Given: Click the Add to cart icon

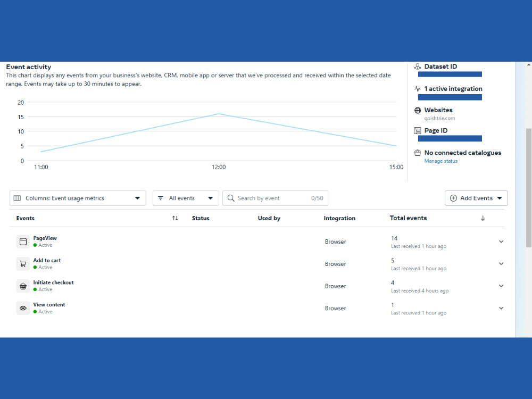Looking at the screenshot, I should (23, 264).
